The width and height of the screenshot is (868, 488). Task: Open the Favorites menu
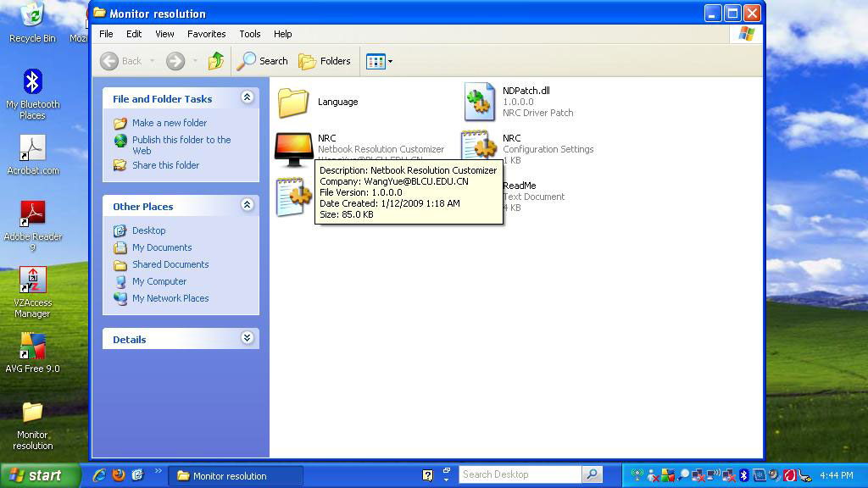[x=206, y=34]
